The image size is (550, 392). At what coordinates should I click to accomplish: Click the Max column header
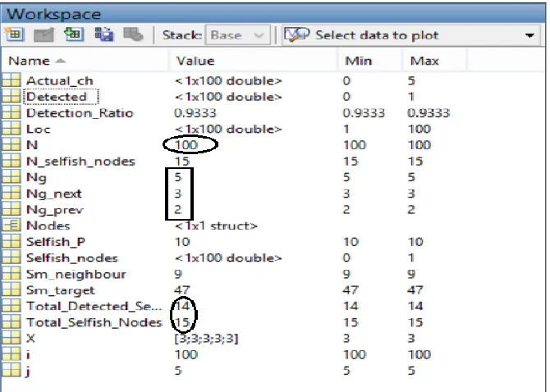(434, 61)
